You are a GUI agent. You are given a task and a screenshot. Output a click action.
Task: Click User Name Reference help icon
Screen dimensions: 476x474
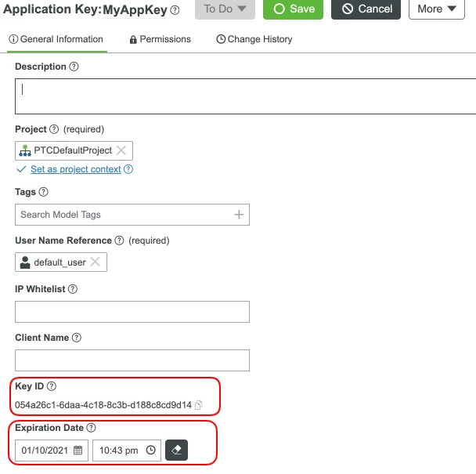tap(119, 241)
